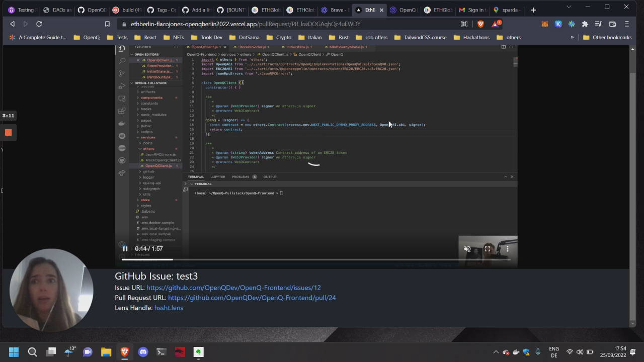The image size is (644, 362).
Task: Open Discord from the taskbar
Action: click(143, 352)
